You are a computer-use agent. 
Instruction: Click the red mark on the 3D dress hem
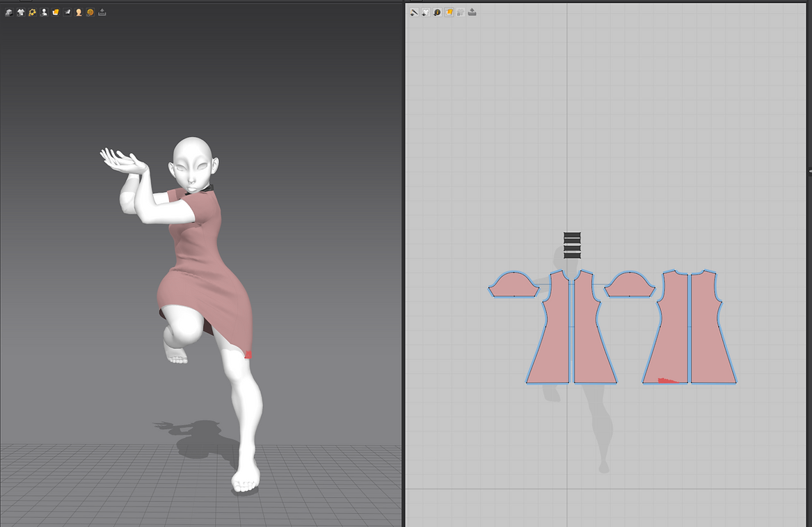(248, 355)
